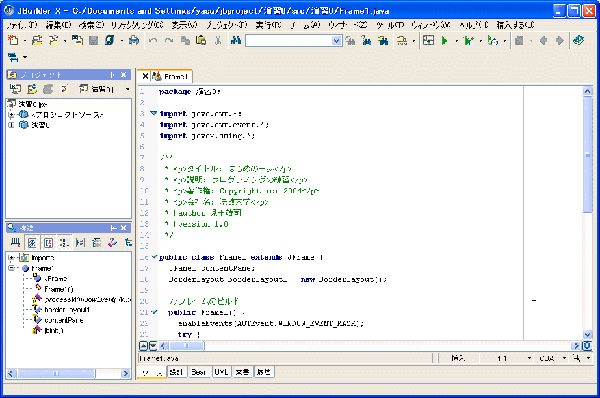Select contentPane field in structure tree
Screen dimensions: 600x398
(64, 320)
